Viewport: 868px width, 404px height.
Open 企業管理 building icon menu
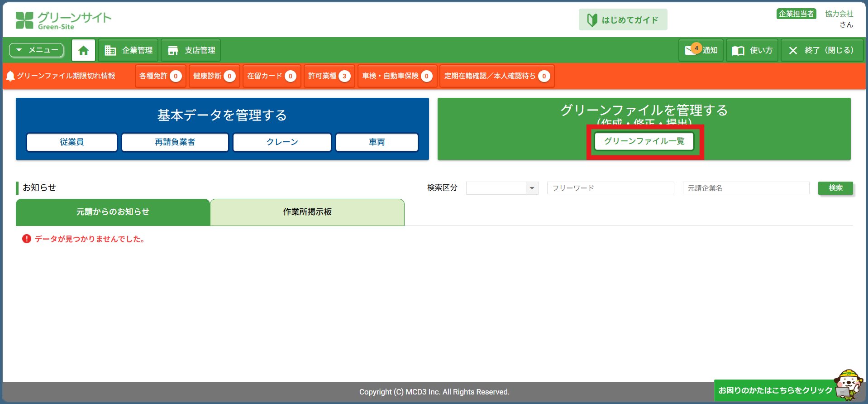click(x=110, y=50)
